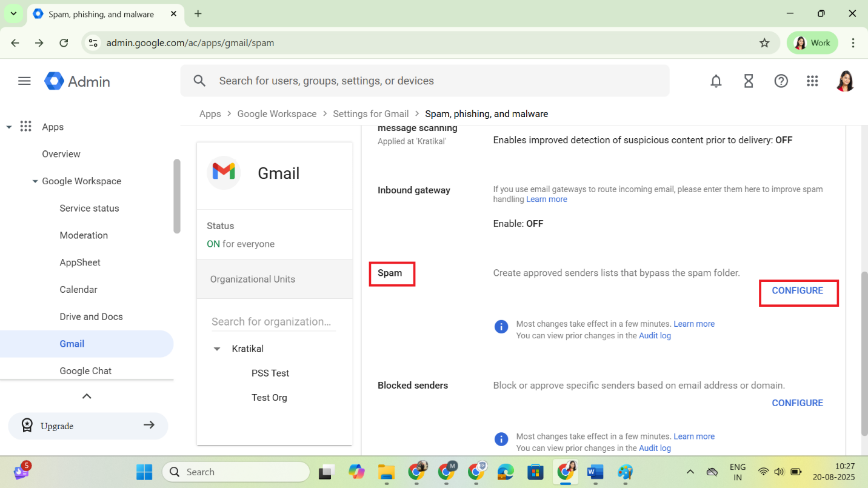
Task: Click the info icon under the Spam setting
Action: coord(501,327)
